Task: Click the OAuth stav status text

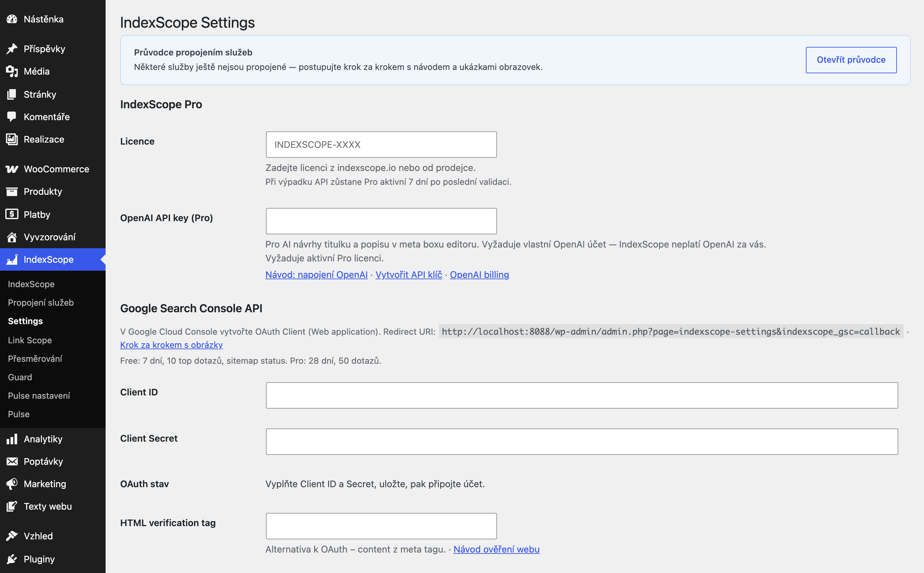Action: point(375,484)
